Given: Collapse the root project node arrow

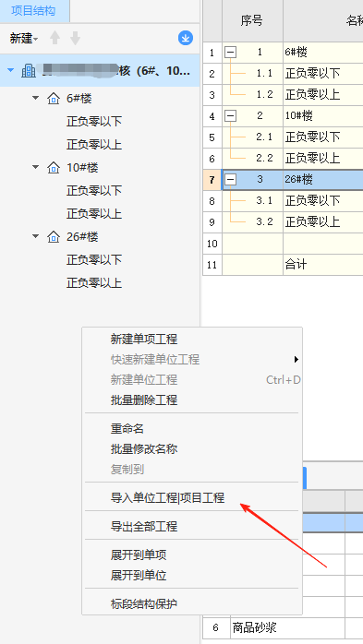Looking at the screenshot, I should [11, 70].
